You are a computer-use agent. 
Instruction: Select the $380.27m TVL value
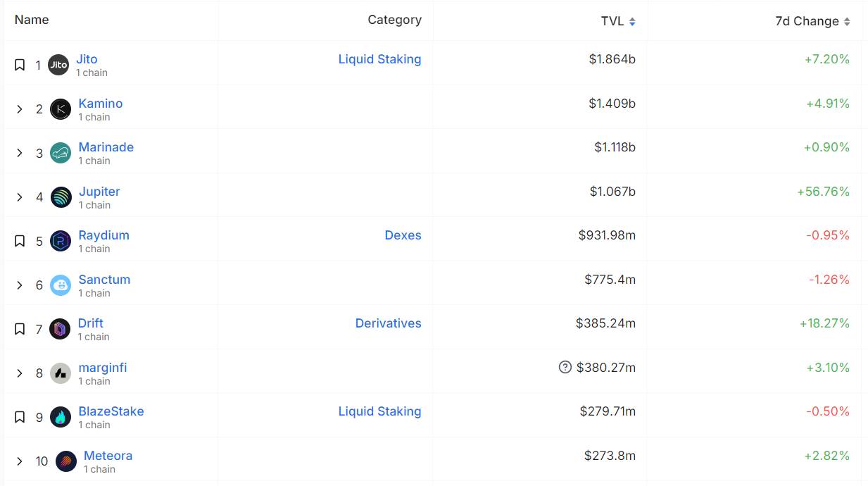606,368
